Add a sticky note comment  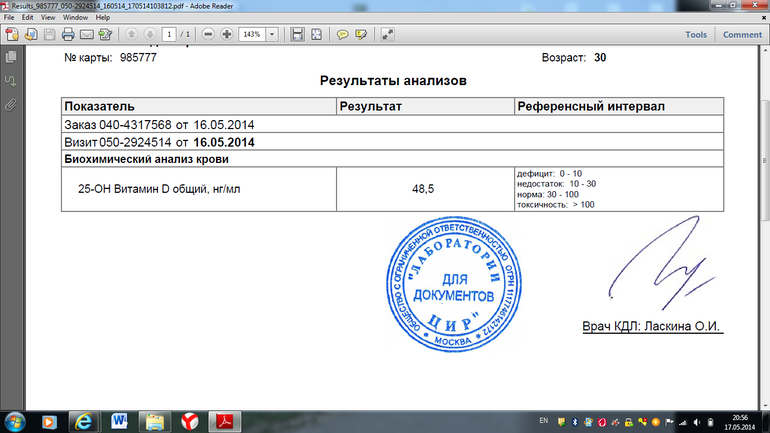(x=342, y=34)
